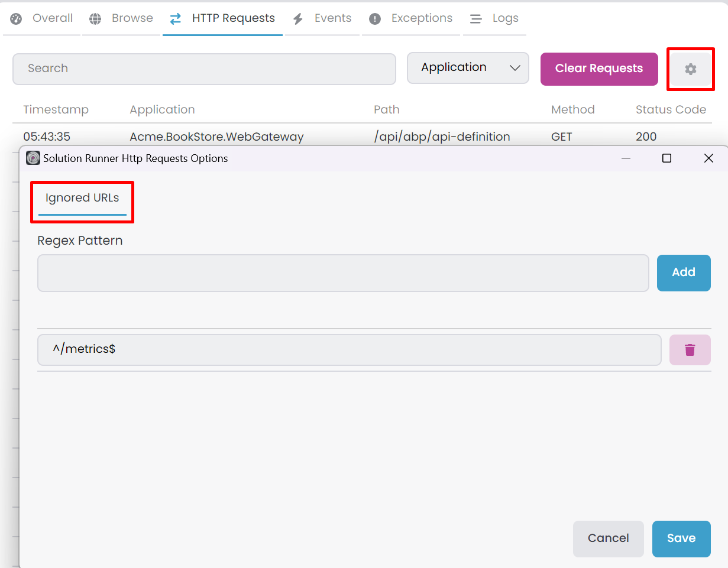
Task: Click inside the Search requests field
Action: (x=204, y=69)
